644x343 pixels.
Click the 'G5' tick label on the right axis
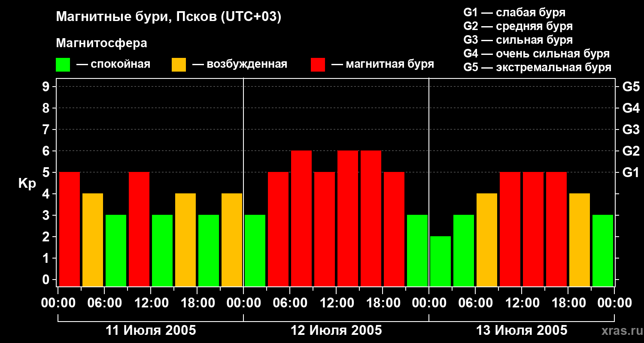[x=631, y=87]
